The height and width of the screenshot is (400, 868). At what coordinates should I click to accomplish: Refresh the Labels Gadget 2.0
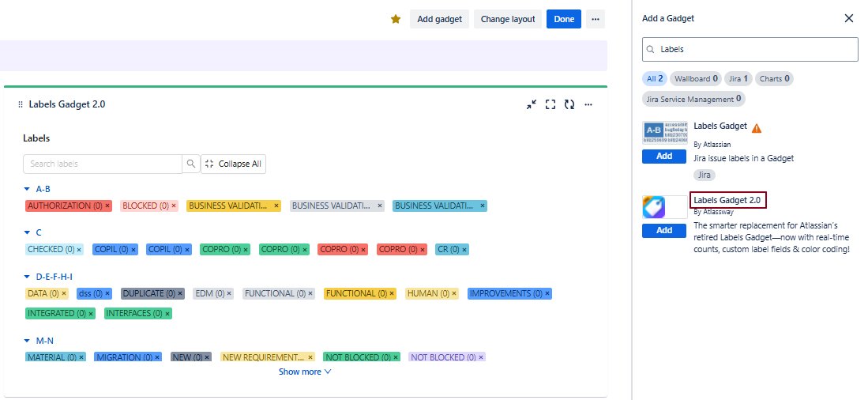pos(569,104)
